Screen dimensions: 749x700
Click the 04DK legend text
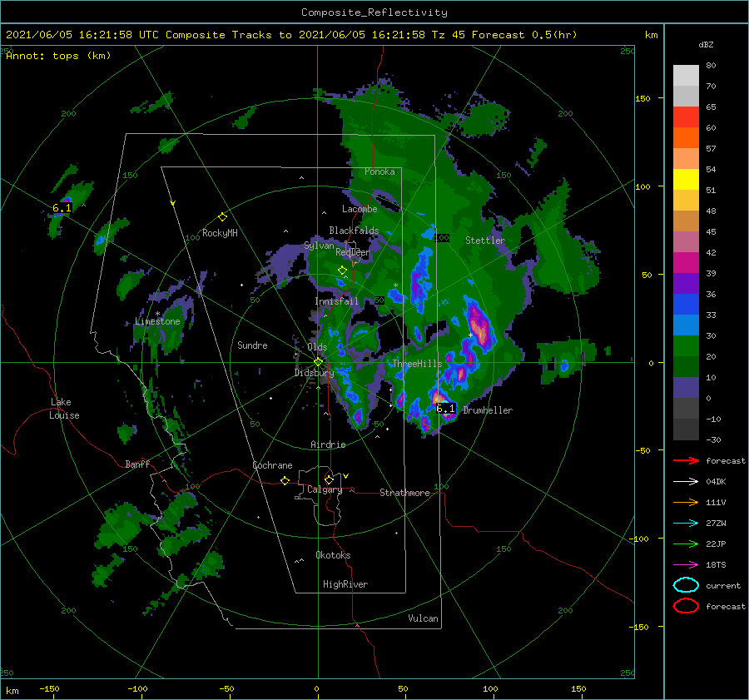click(716, 482)
